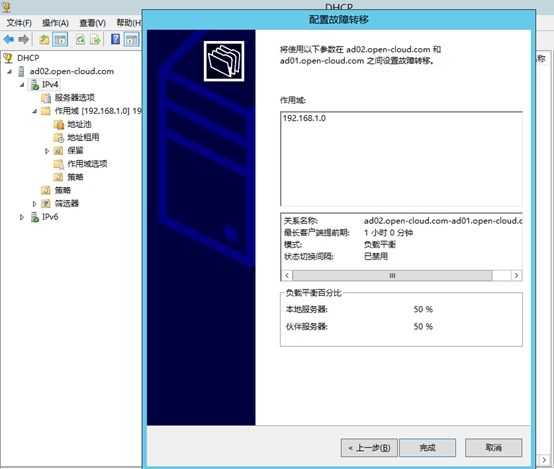554x469 pixels.
Task: Toggle the show/hide console tree icon
Action: coord(60,39)
